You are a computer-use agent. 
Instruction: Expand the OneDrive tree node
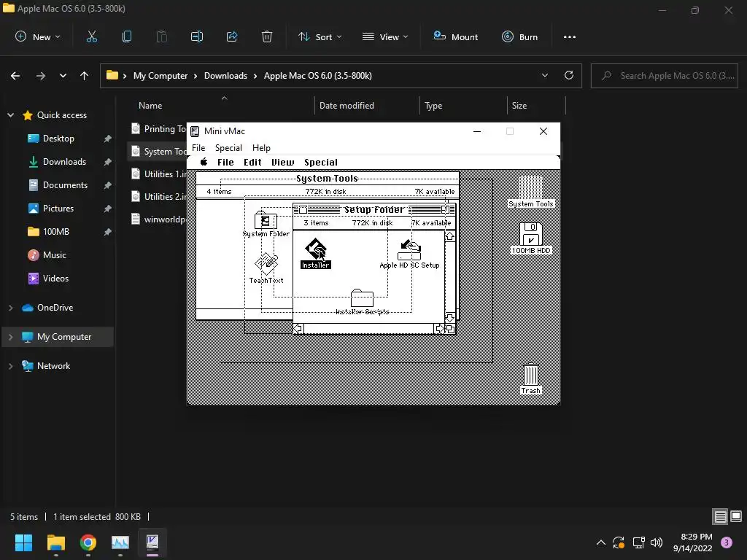10,308
